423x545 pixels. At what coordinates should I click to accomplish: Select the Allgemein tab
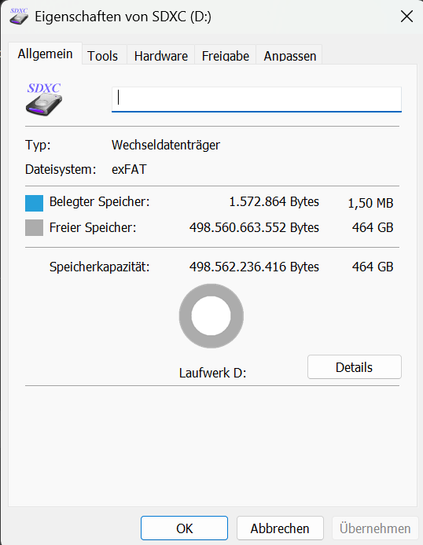(45, 54)
